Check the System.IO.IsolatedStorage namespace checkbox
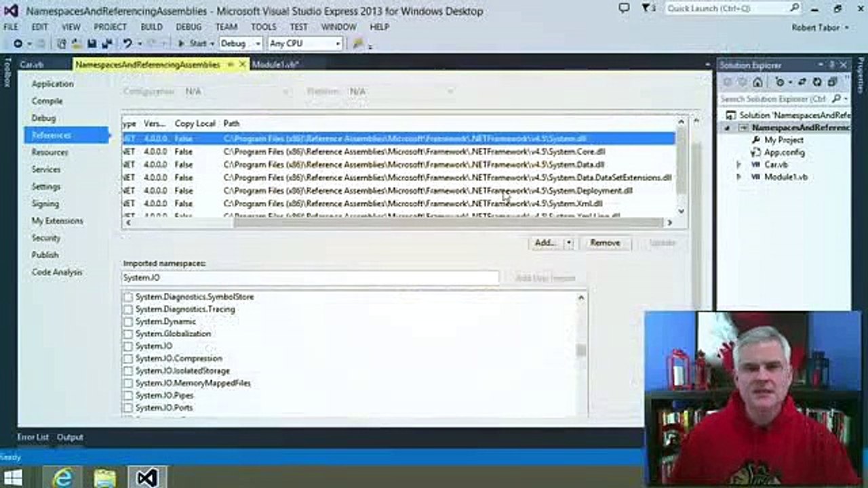This screenshot has height=488, width=868. (x=127, y=371)
